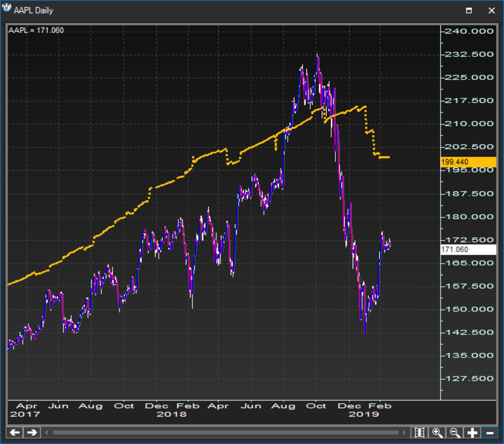
Task: Click the 127.500 price axis label
Action: [x=469, y=379]
